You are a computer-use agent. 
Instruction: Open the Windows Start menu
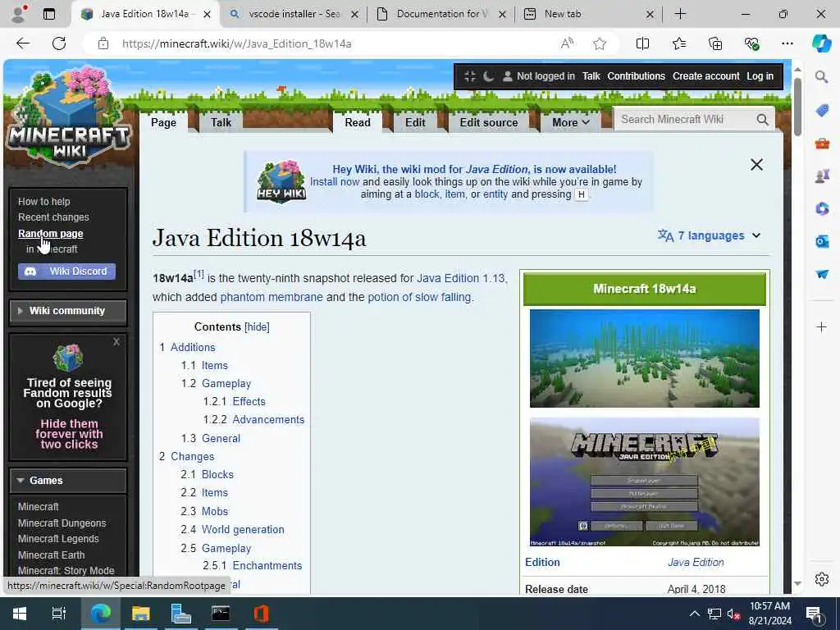[20, 614]
